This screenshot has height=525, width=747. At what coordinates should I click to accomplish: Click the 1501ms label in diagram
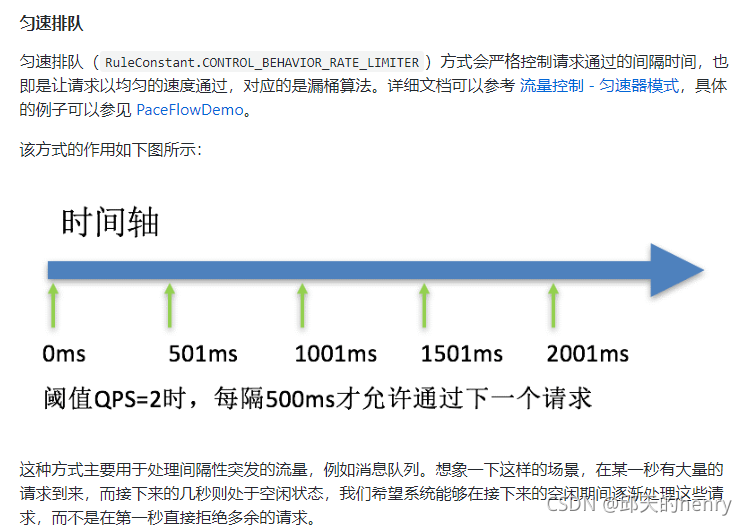pyautogui.click(x=462, y=354)
